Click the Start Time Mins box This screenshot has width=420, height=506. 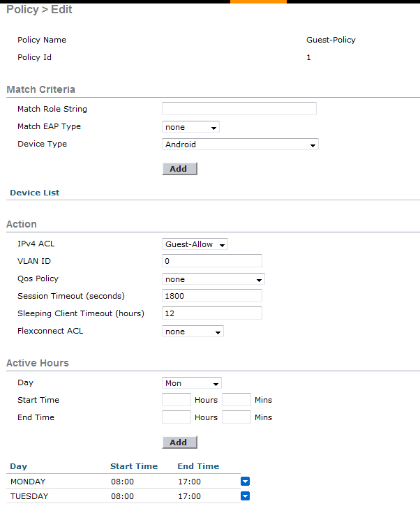tap(237, 399)
